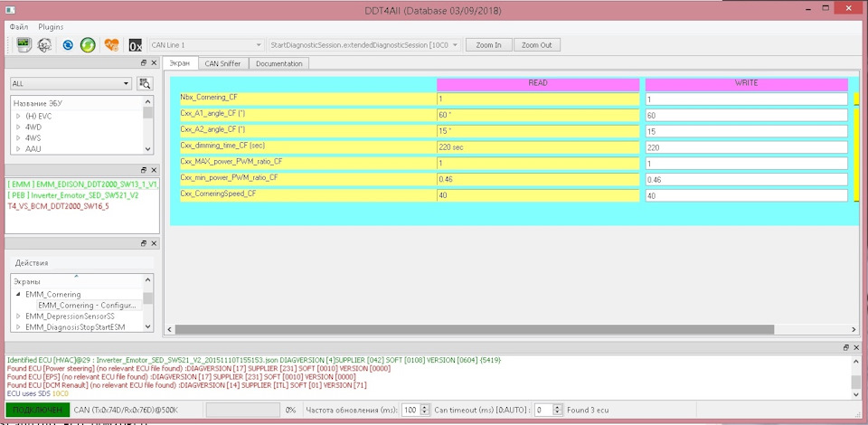This screenshot has height=425, width=868.
Task: Select the T4_VS_BCM_DDT2000_SW16_5 entry
Action: pos(60,206)
